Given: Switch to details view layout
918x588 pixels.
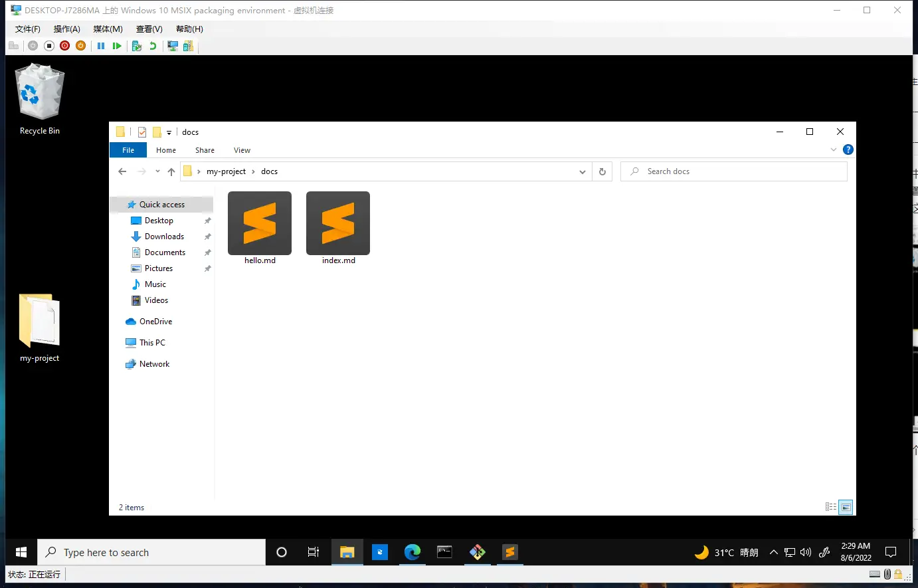Looking at the screenshot, I should 830,507.
